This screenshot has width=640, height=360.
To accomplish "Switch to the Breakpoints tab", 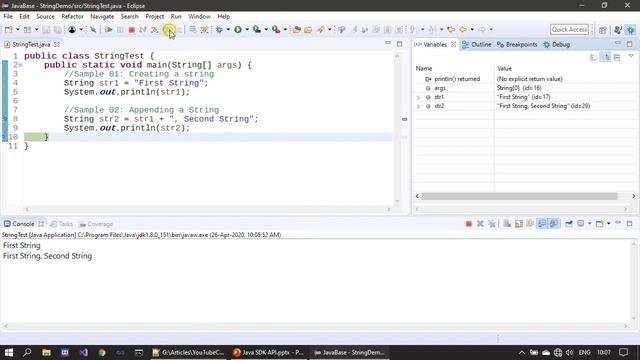I will pos(517,44).
